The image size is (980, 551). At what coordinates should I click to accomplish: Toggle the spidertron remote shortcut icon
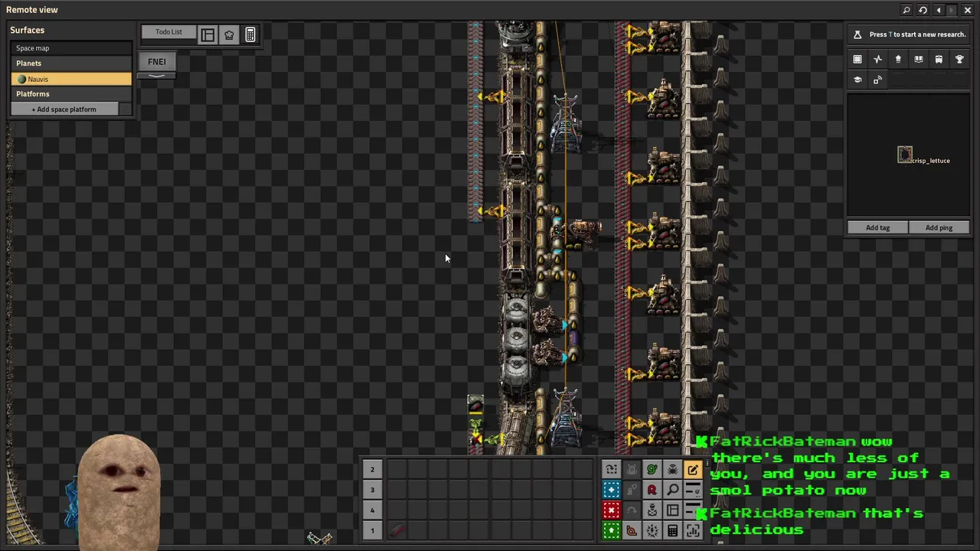point(672,469)
